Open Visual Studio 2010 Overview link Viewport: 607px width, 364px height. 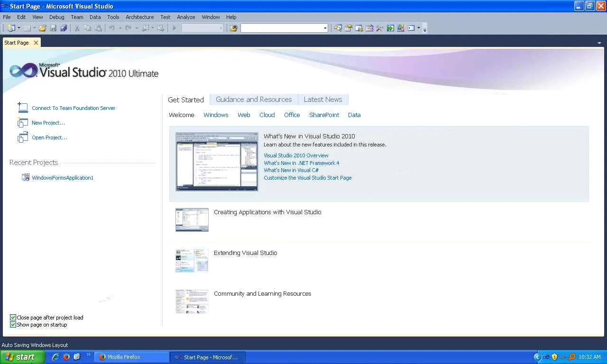coord(296,155)
